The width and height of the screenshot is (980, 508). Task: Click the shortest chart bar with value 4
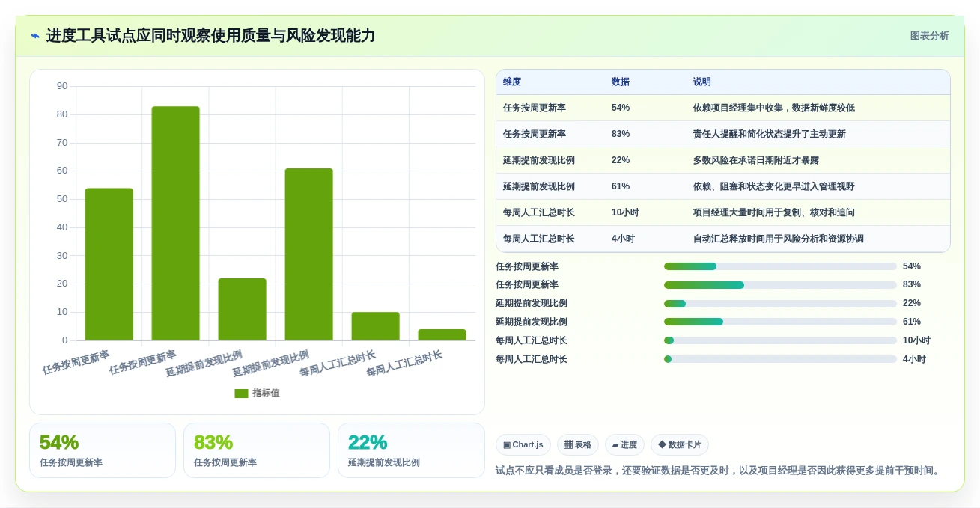(x=442, y=335)
